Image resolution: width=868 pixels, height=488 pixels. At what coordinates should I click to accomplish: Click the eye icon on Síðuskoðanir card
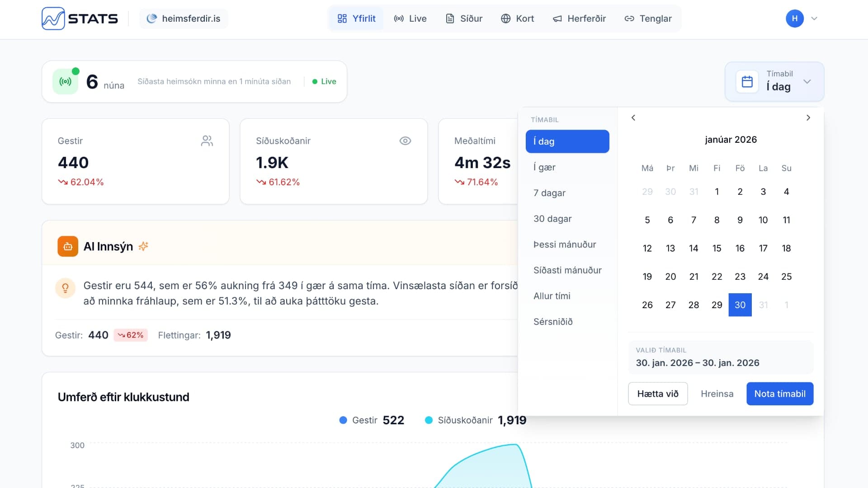click(405, 141)
